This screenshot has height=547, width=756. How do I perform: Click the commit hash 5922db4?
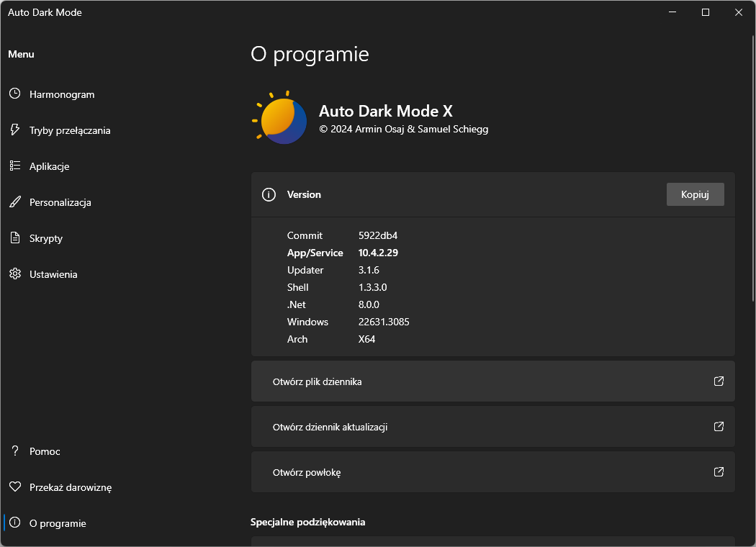tap(377, 235)
